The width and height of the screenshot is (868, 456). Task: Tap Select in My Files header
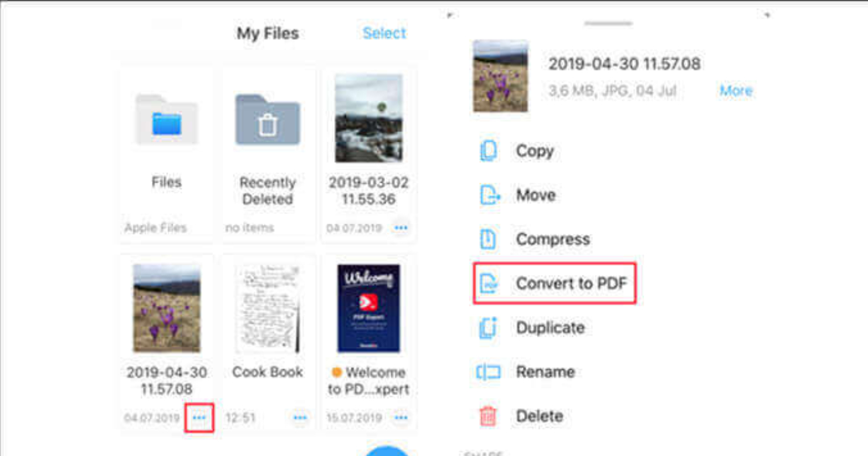click(x=384, y=33)
